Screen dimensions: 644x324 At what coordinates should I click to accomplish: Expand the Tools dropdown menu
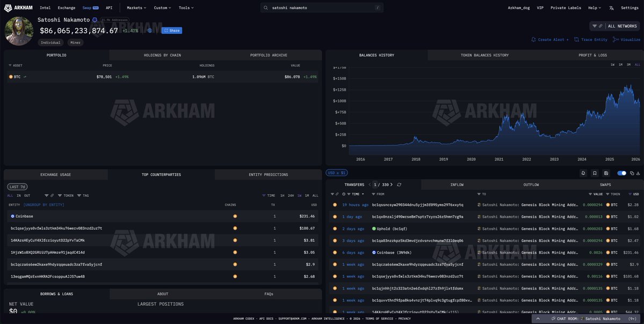pyautogui.click(x=186, y=8)
